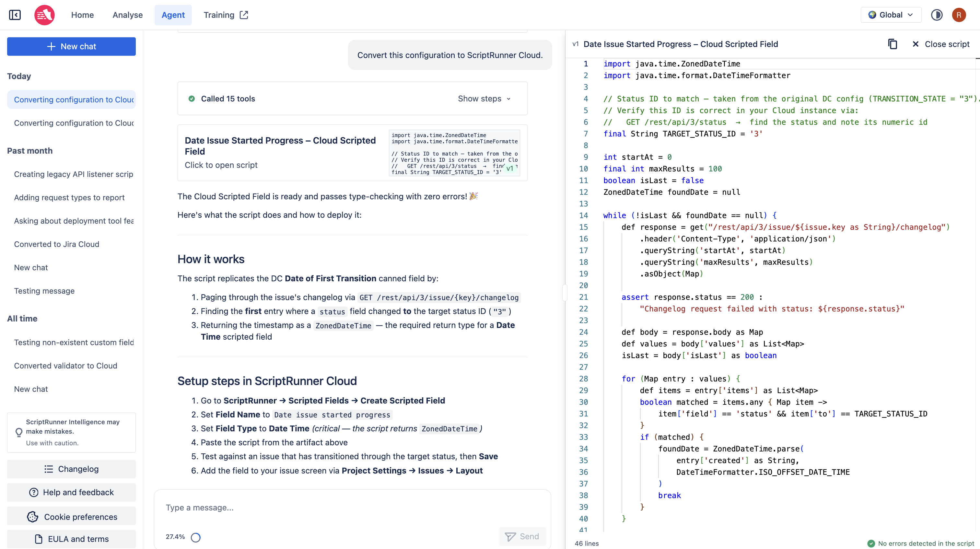
Task: Open the script card thumbnail preview
Action: pos(454,153)
